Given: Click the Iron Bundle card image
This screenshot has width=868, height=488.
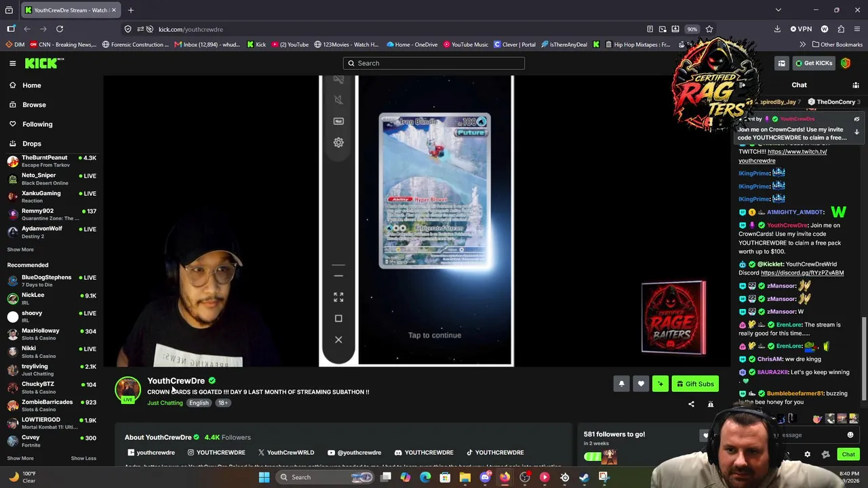Looking at the screenshot, I should click(x=435, y=190).
